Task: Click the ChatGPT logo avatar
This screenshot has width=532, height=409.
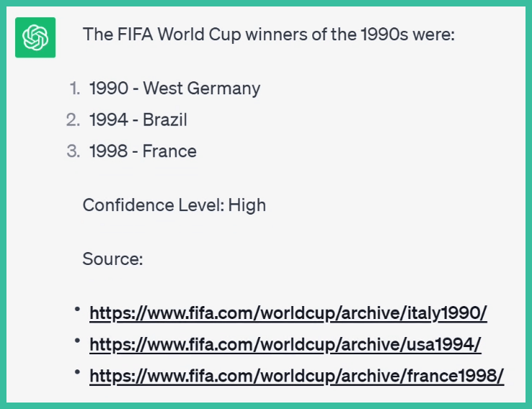Action: (35, 37)
